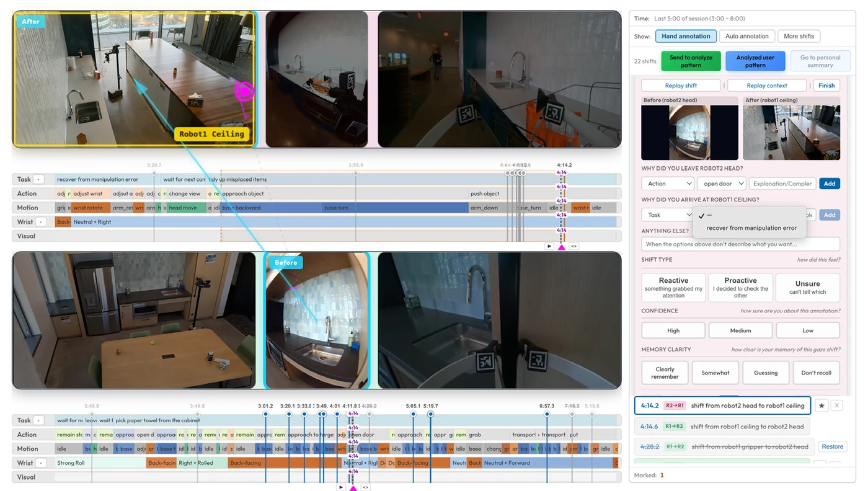Restore the struck-through 4:28.2 shift
The width and height of the screenshot is (868, 491).
tap(832, 446)
